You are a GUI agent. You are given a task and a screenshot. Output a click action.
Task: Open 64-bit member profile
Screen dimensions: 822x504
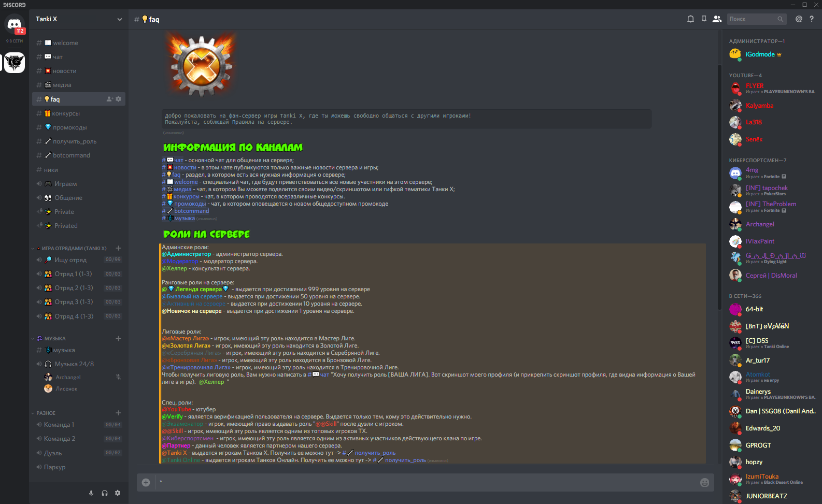771,309
